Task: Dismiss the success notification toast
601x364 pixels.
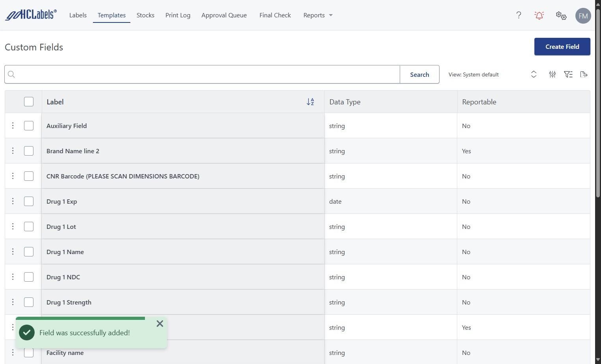Action: (x=160, y=324)
